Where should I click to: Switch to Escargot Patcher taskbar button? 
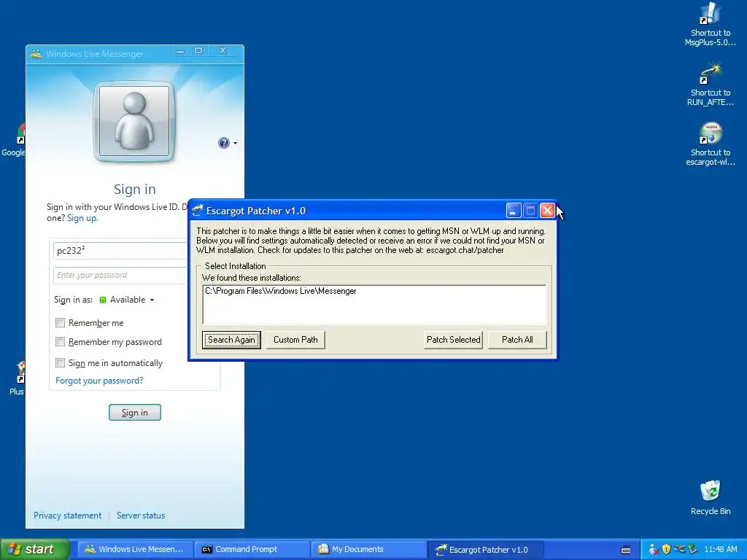486,550
